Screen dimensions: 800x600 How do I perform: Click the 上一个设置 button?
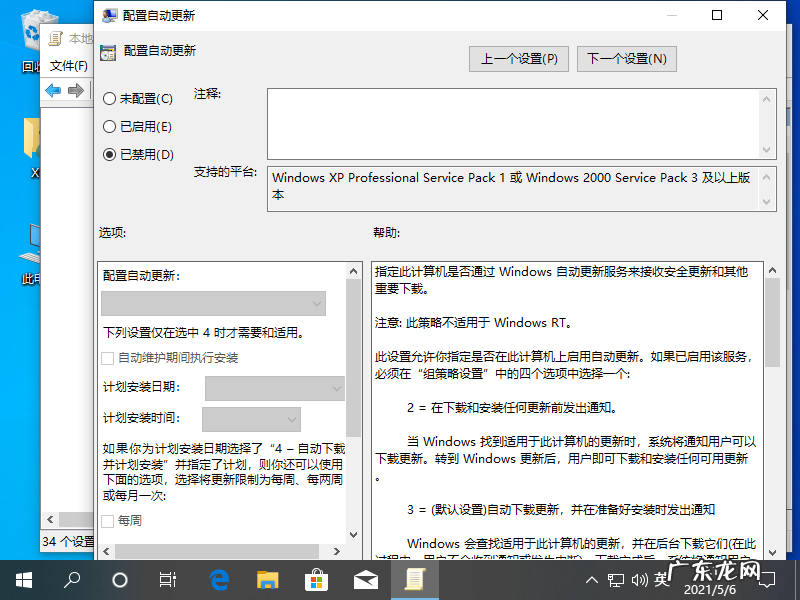[518, 58]
